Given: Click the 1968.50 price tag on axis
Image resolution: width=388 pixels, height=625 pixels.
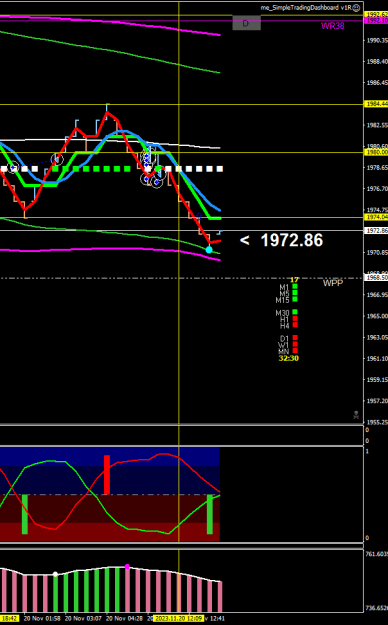Looking at the screenshot, I should [x=376, y=277].
